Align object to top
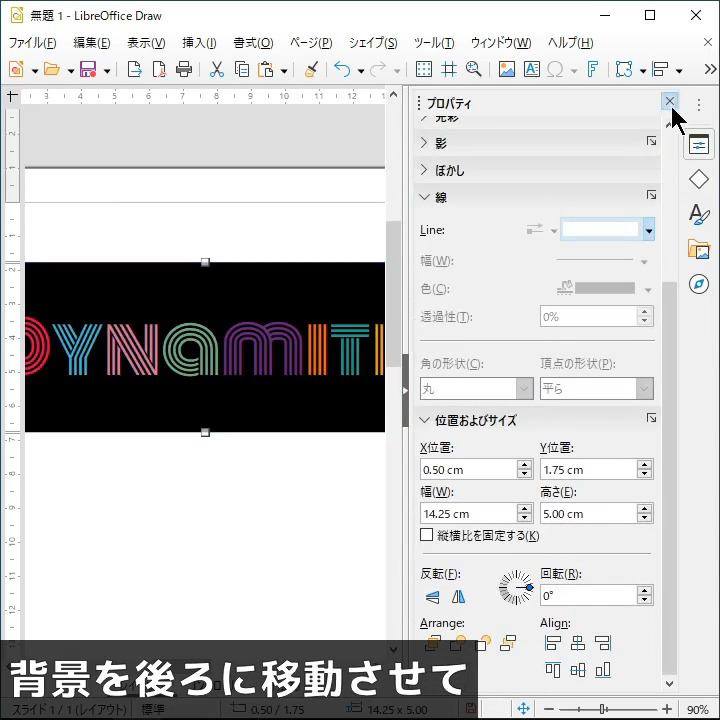Image resolution: width=720 pixels, height=720 pixels. tap(552, 670)
